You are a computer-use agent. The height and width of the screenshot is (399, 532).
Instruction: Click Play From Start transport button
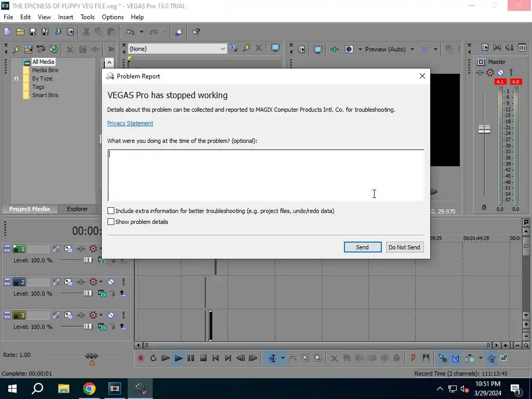166,358
